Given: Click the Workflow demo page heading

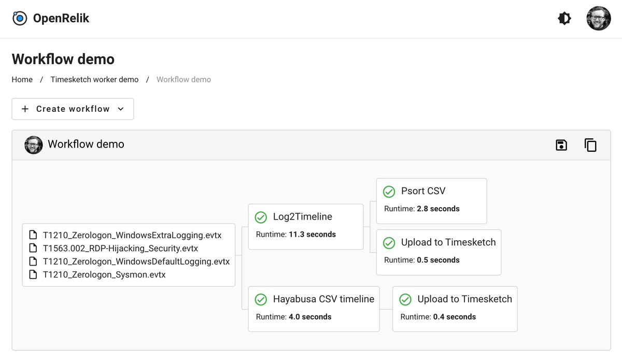Looking at the screenshot, I should 63,59.
